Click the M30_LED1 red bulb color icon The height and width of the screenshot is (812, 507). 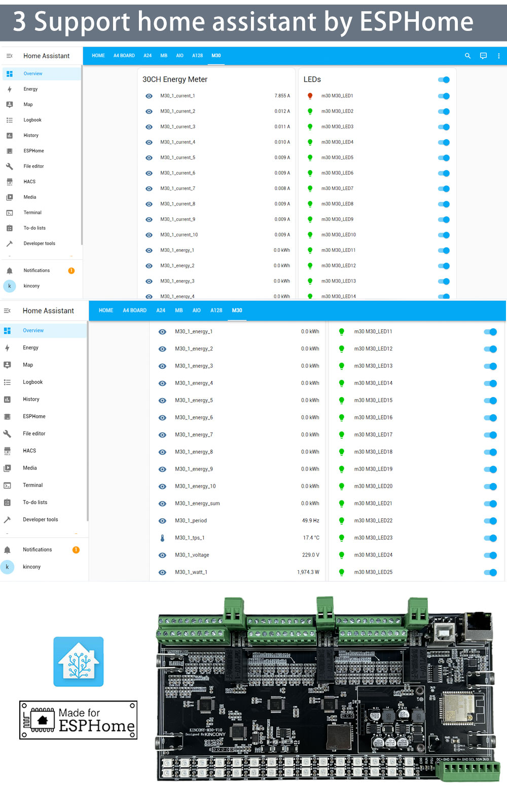coord(310,96)
